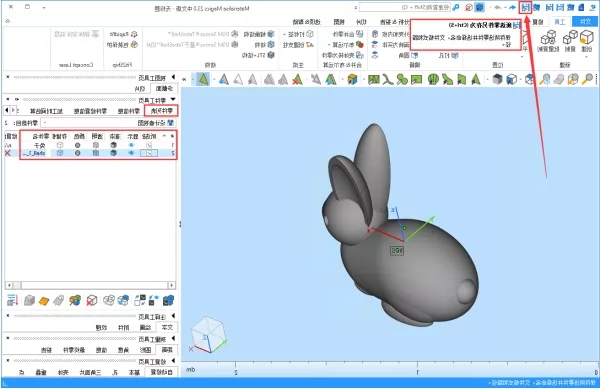Click the gray color circle on shell_1 row

pyautogui.click(x=78, y=153)
